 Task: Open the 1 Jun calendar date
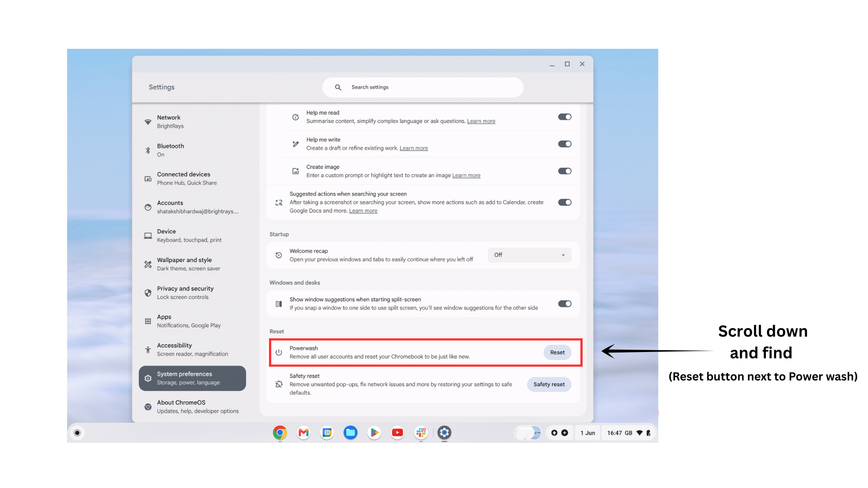tap(588, 433)
